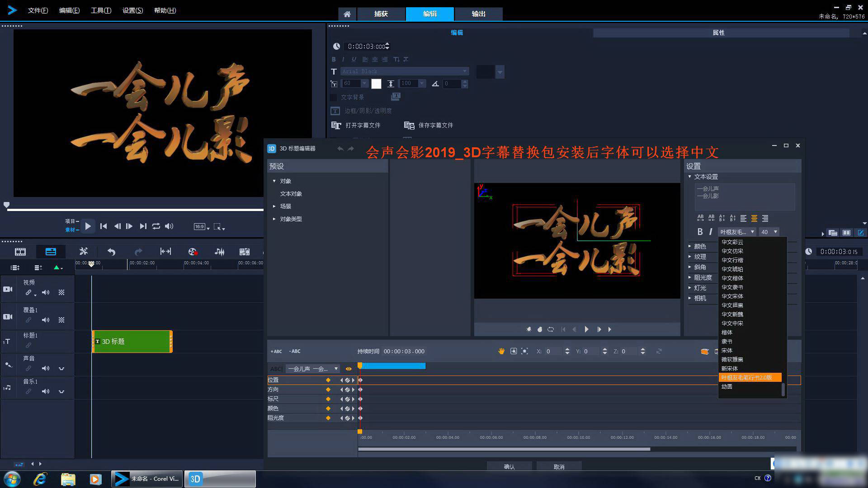Fit project in timeline window
The width and height of the screenshot is (868, 488).
tap(165, 252)
